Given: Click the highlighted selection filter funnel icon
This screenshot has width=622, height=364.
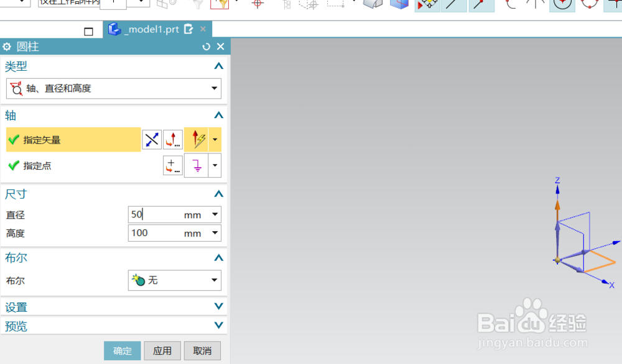Looking at the screenshot, I should click(220, 4).
